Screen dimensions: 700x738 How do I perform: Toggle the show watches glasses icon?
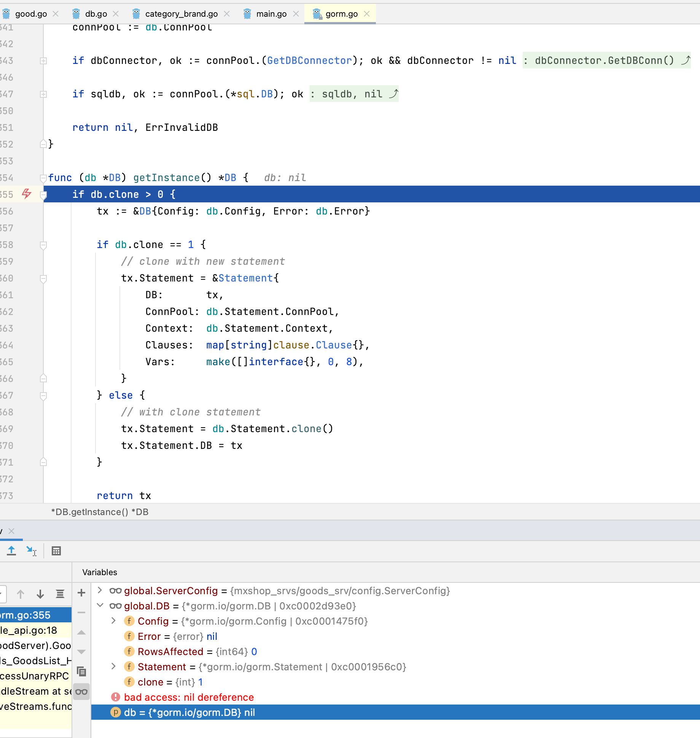(x=81, y=692)
